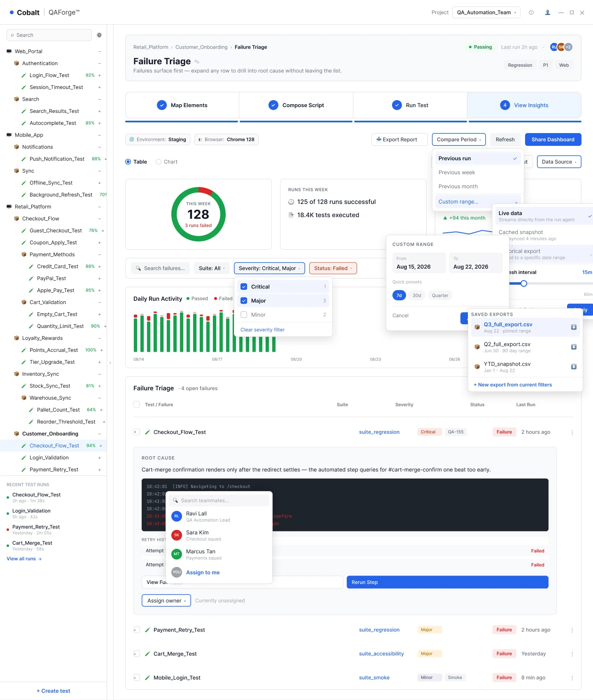The height and width of the screenshot is (700, 593).
Task: Click the Share Dashboard button
Action: click(553, 140)
